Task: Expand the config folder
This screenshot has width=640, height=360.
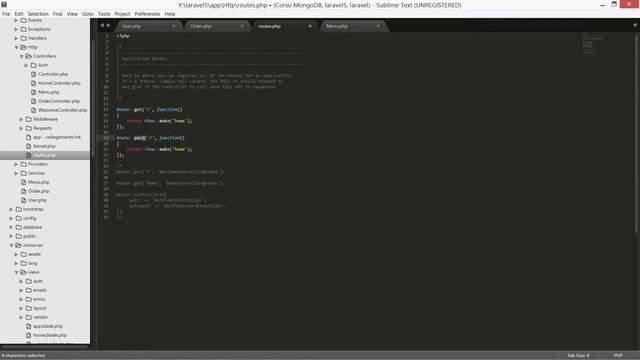Action: [11, 218]
